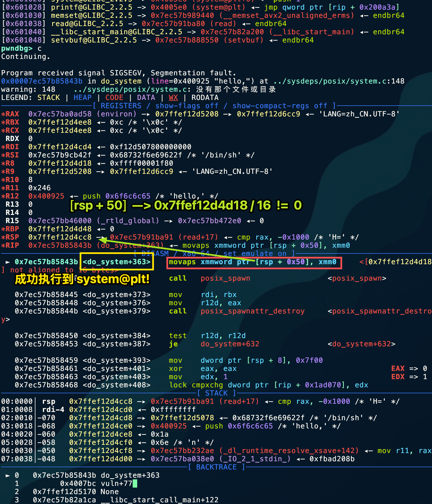Click the '*R9' register label
This screenshot has width=432, height=504.
tap(8, 172)
